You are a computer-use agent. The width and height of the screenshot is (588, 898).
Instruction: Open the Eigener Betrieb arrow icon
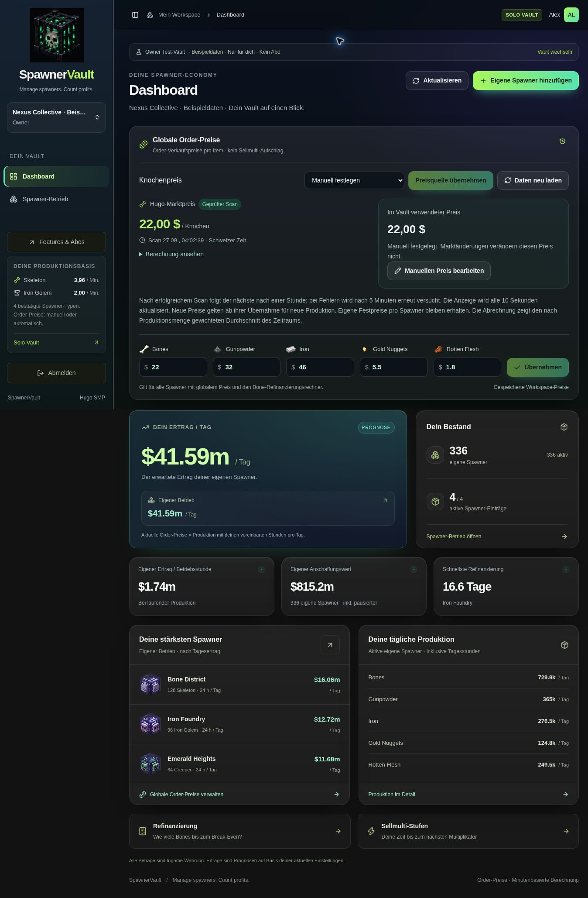click(x=385, y=500)
